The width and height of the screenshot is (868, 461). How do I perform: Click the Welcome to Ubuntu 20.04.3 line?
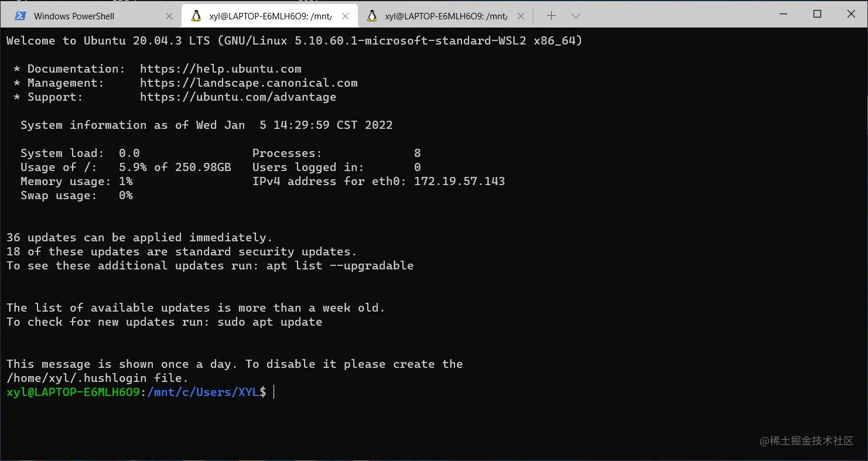(x=295, y=41)
